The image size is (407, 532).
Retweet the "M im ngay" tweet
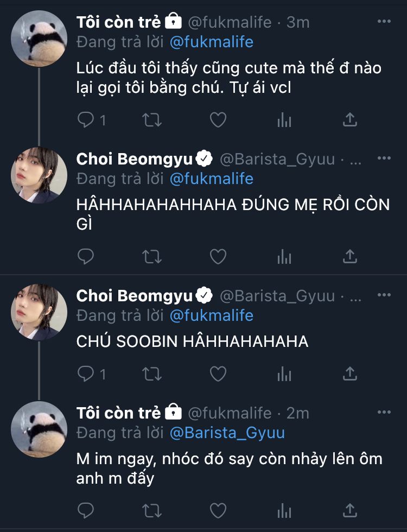point(151,510)
